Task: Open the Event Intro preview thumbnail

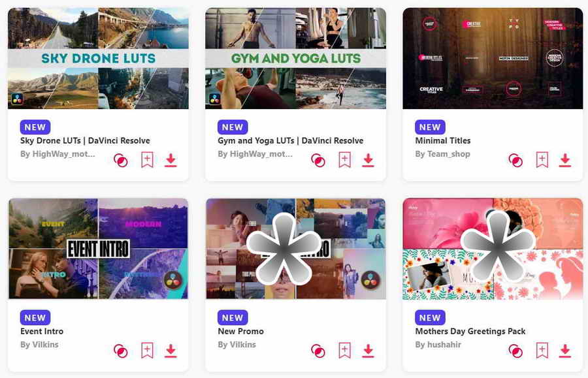Action: (98, 249)
